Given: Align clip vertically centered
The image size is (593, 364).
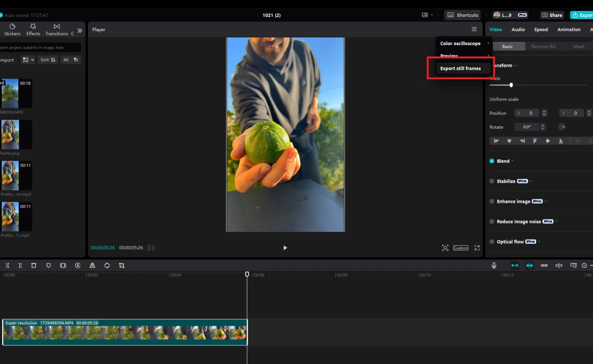Looking at the screenshot, I should click(547, 141).
